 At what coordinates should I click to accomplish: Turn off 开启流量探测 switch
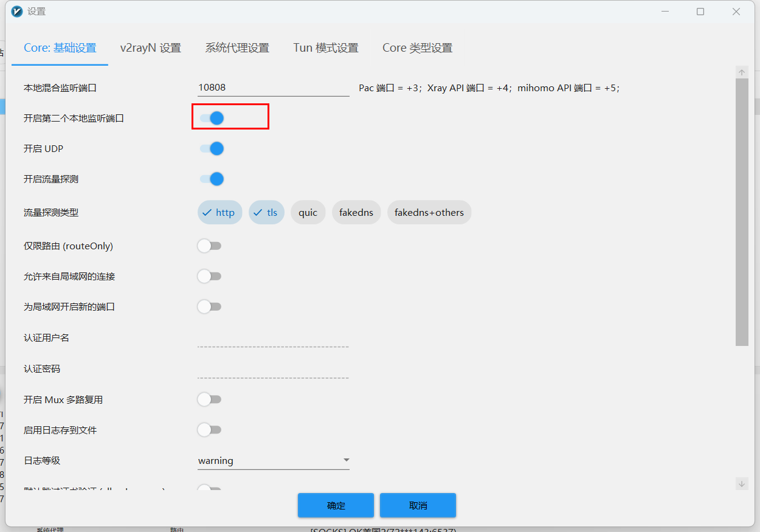(x=212, y=179)
